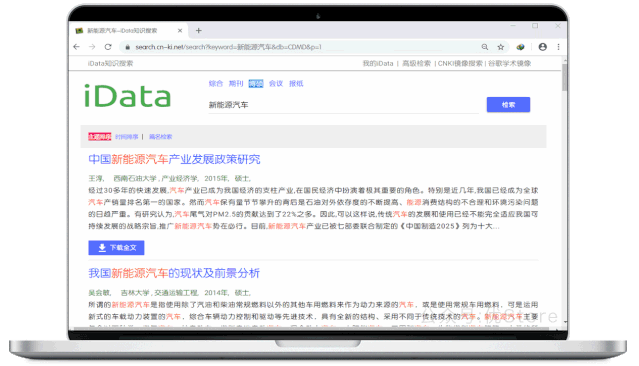Click the browser forward arrow
This screenshot has height=366, width=639.
click(x=92, y=47)
